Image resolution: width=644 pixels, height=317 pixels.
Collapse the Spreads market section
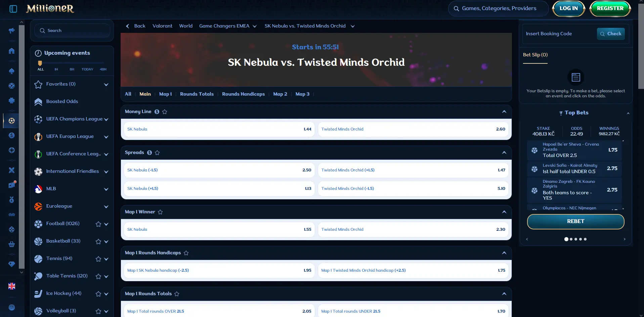[x=504, y=153]
